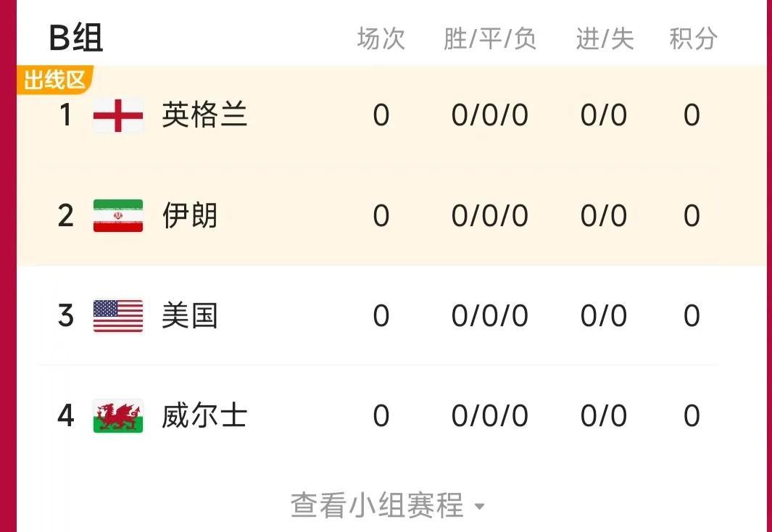This screenshot has width=772, height=532.
Task: Click the 场次 column header
Action: [x=381, y=38]
